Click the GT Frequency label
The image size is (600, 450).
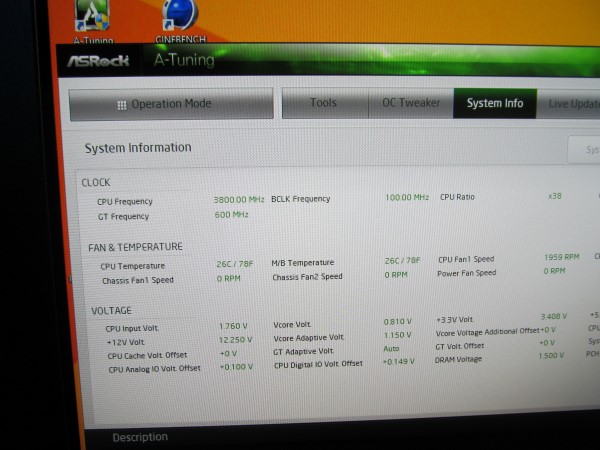pyautogui.click(x=123, y=217)
